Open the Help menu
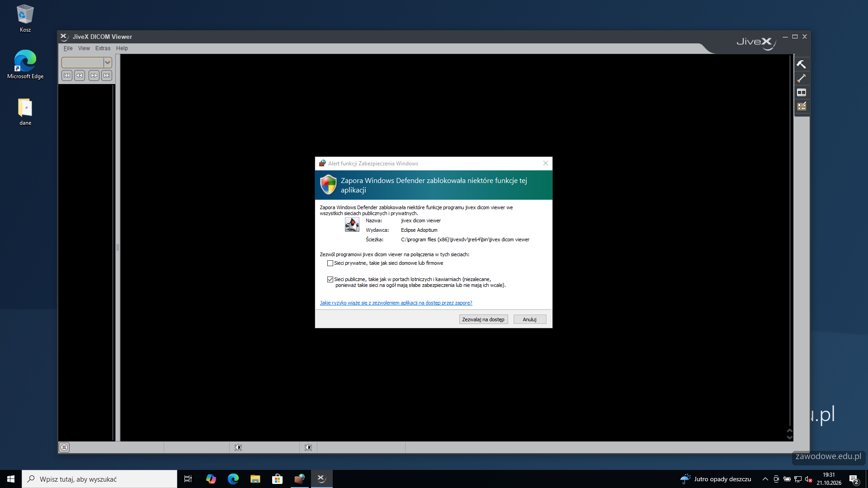The width and height of the screenshot is (868, 488). point(122,48)
